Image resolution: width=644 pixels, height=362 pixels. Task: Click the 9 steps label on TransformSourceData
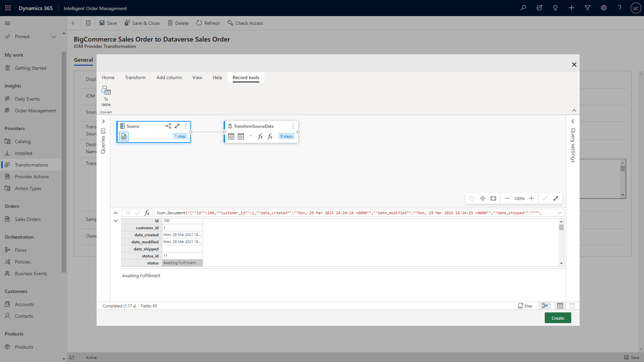coord(286,136)
